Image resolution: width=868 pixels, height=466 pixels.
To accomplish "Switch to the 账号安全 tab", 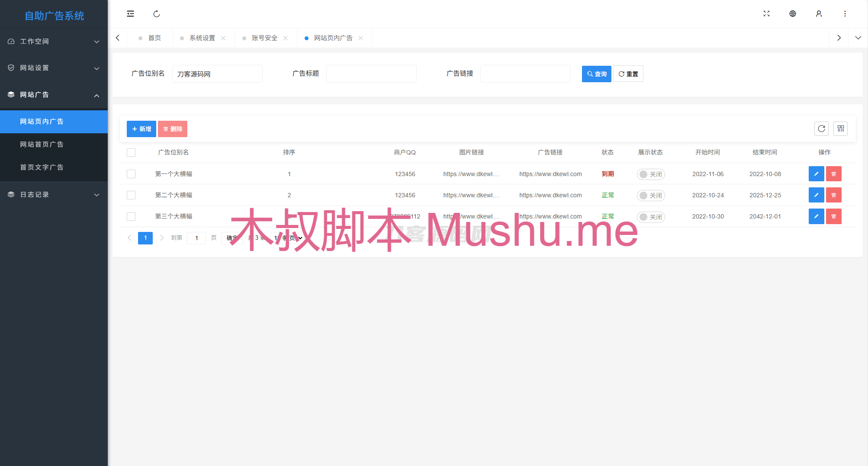I will (264, 38).
